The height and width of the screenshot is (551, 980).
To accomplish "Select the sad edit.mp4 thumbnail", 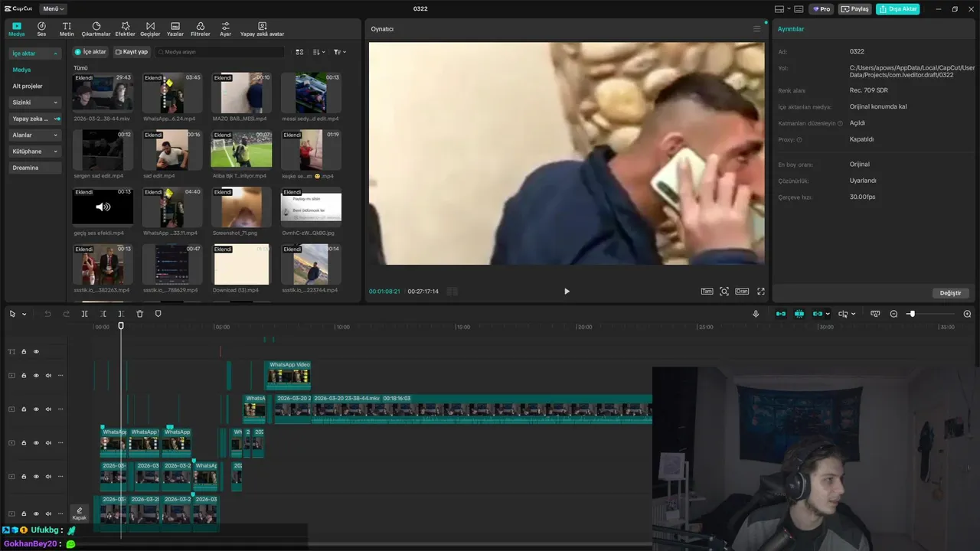I will (x=171, y=150).
